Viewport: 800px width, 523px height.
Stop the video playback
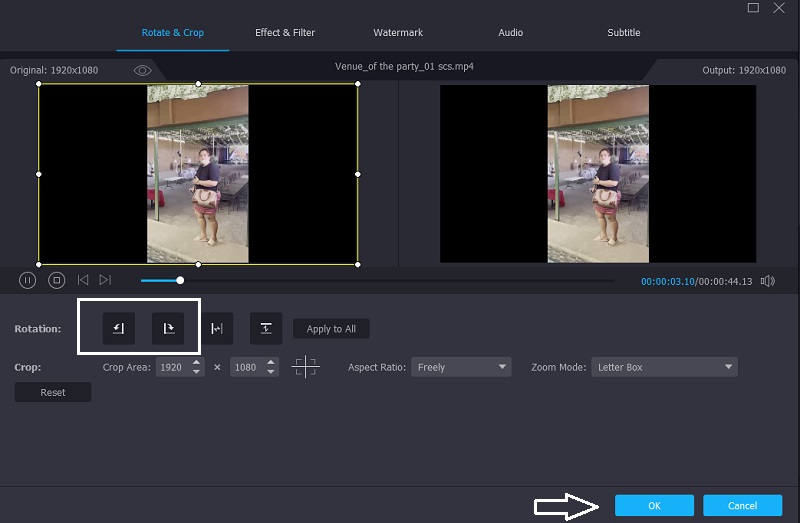57,281
